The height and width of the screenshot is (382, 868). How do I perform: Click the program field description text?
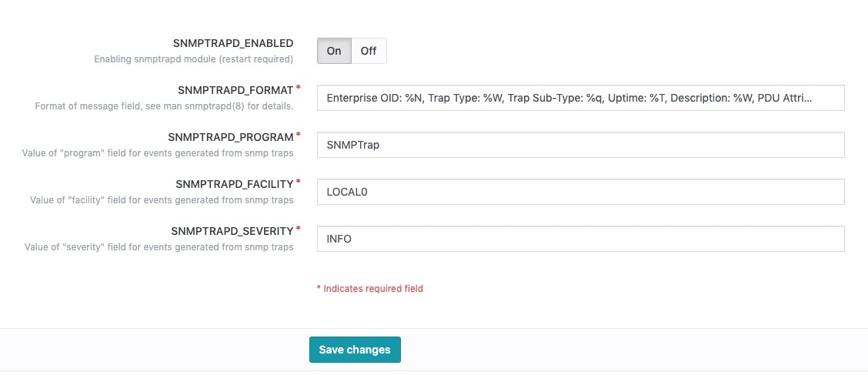point(158,153)
